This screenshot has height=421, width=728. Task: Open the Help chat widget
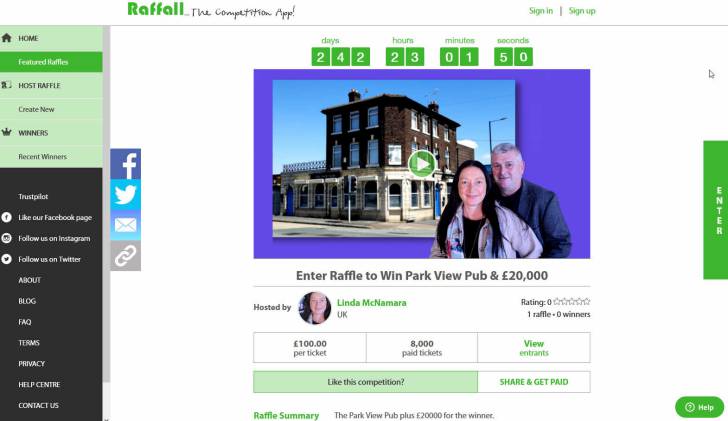[x=699, y=407]
